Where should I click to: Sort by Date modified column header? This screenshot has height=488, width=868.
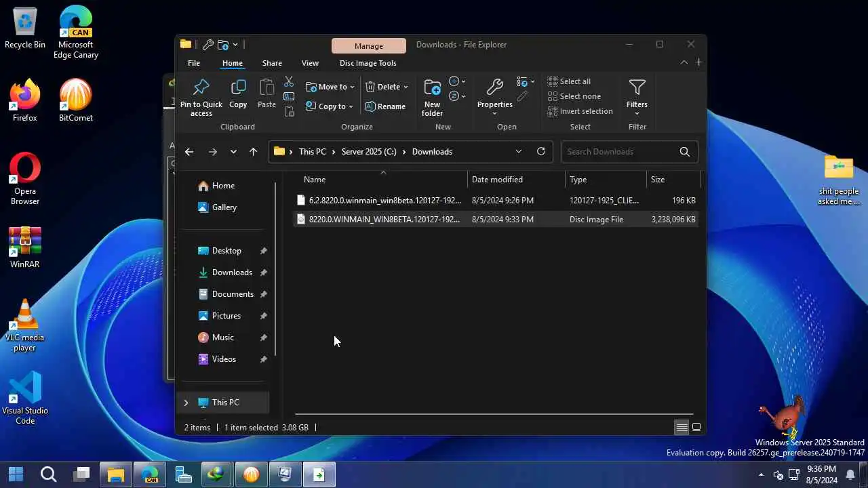point(516,180)
